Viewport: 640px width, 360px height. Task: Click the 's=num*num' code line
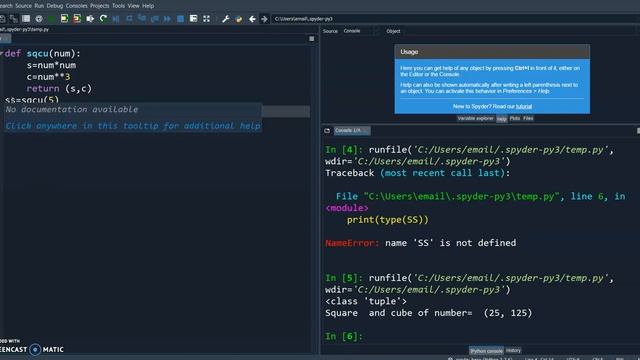click(51, 65)
